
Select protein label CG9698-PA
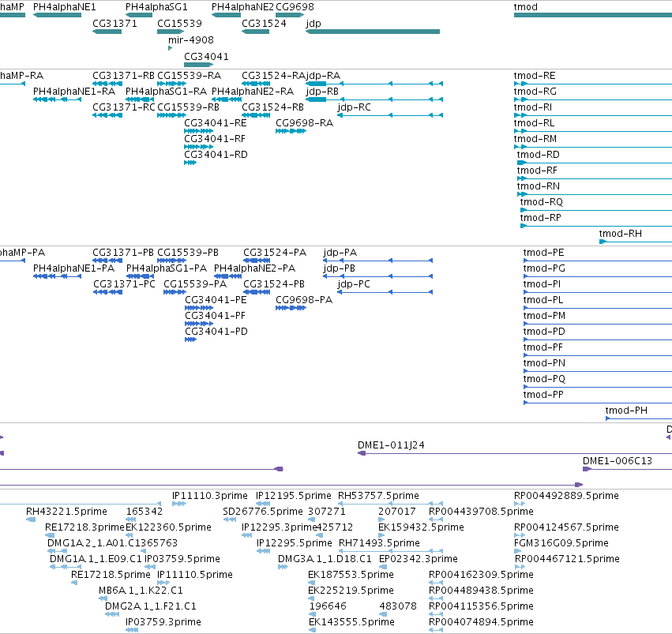pyautogui.click(x=304, y=300)
